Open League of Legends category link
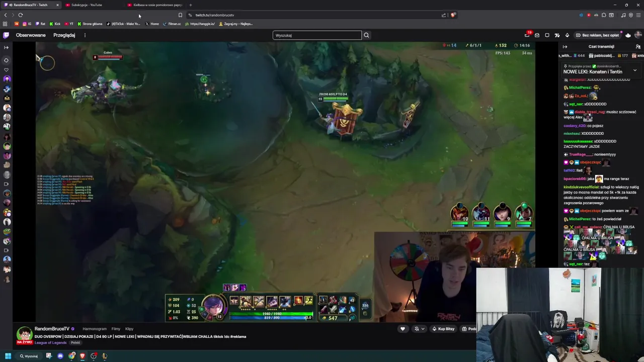 50,343
